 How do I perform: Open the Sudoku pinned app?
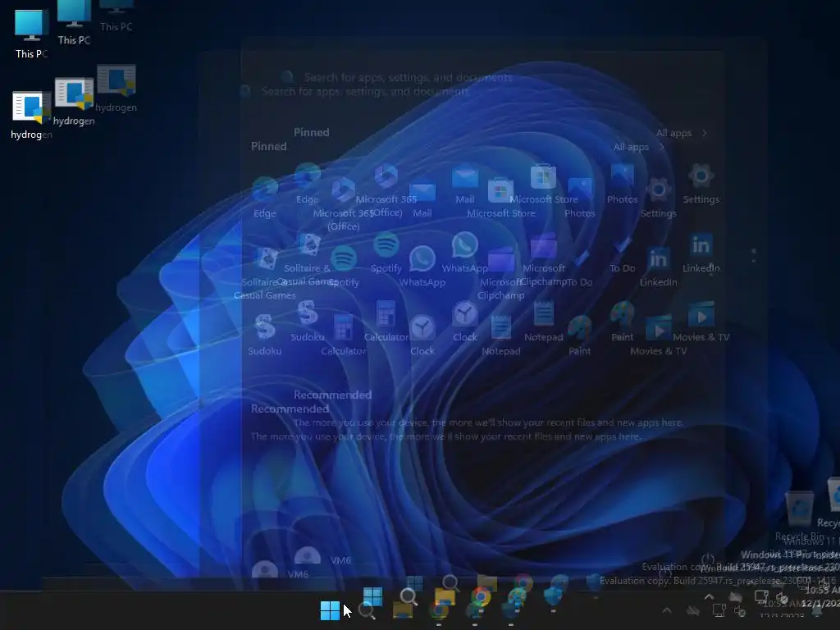click(265, 335)
